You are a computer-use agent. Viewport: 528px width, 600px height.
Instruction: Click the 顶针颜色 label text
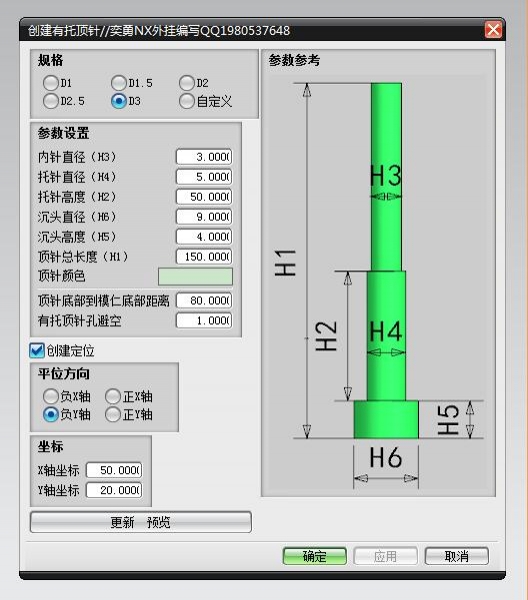[61, 276]
